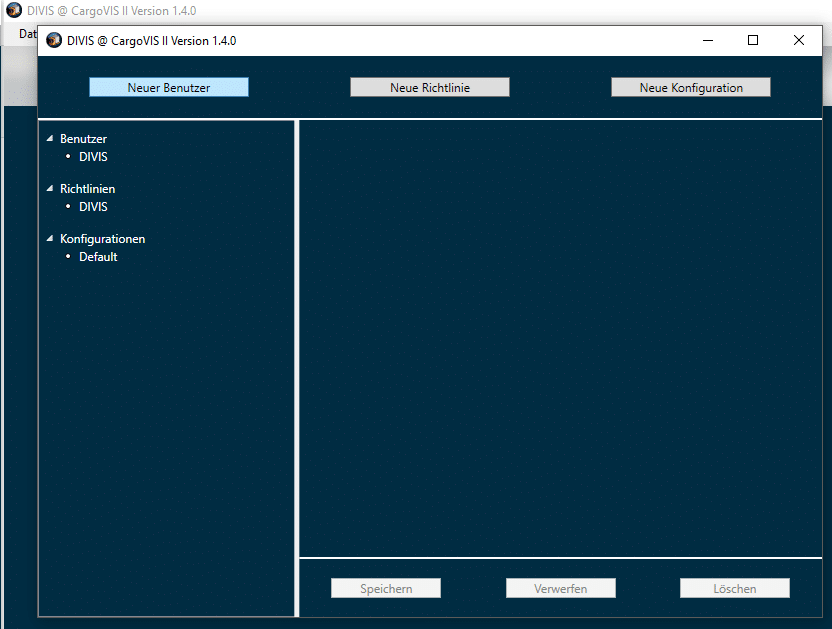
Task: Select the Richtlinien tree heading
Action: click(x=88, y=188)
